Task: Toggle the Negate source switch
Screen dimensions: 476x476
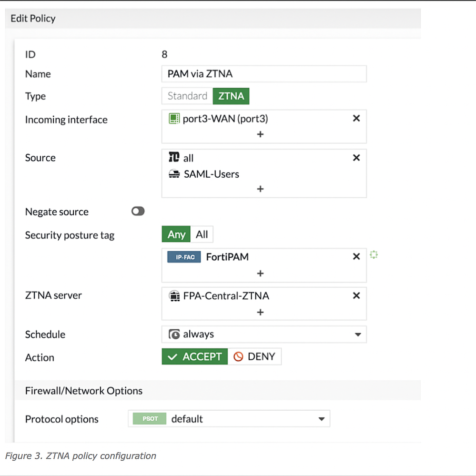Action: pos(138,212)
